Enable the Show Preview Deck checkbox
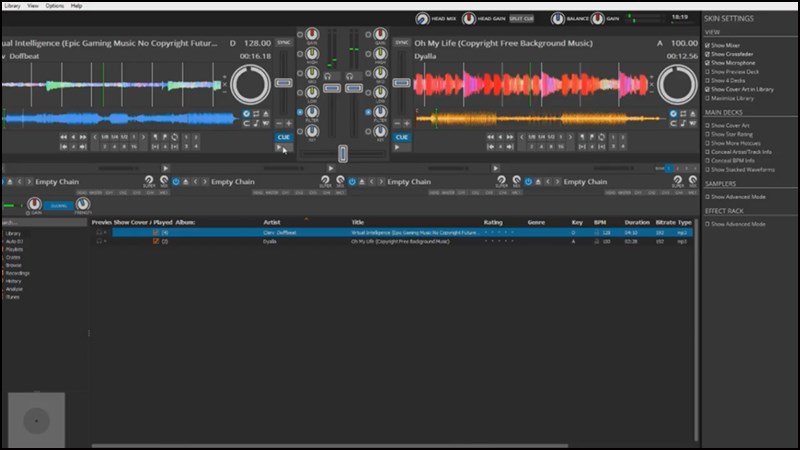800x450 pixels. (x=708, y=72)
